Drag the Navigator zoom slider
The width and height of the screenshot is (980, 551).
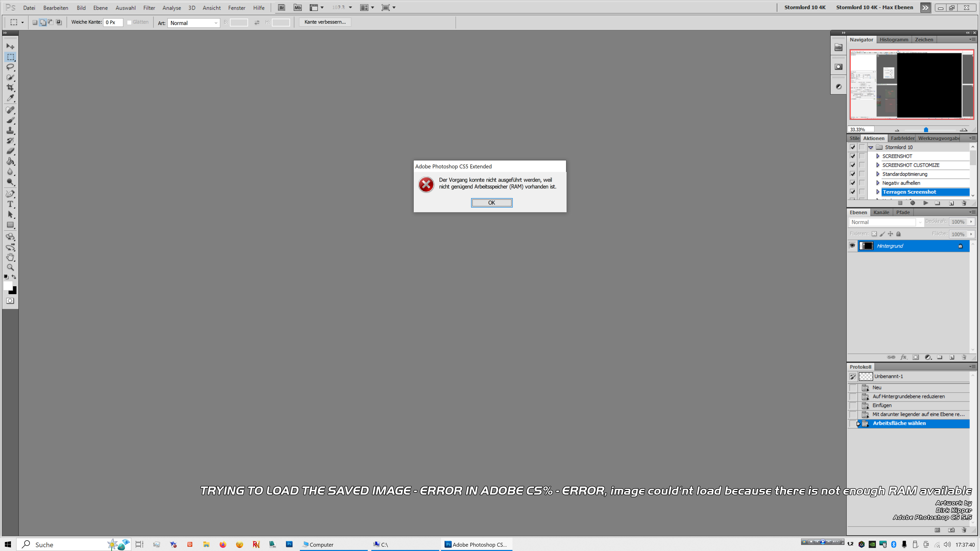coord(925,129)
